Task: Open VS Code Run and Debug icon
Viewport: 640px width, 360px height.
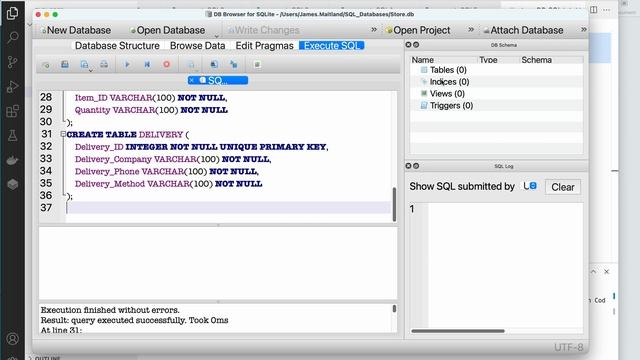Action: click(13, 87)
